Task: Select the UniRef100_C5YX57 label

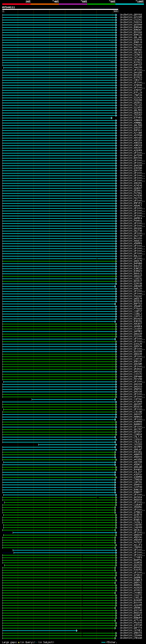Action: click(x=131, y=115)
